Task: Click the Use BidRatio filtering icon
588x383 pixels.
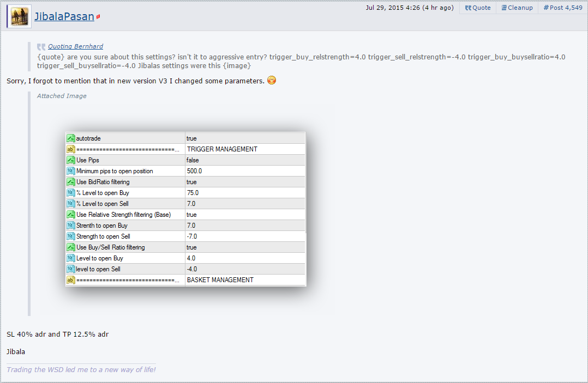Action: 71,181
